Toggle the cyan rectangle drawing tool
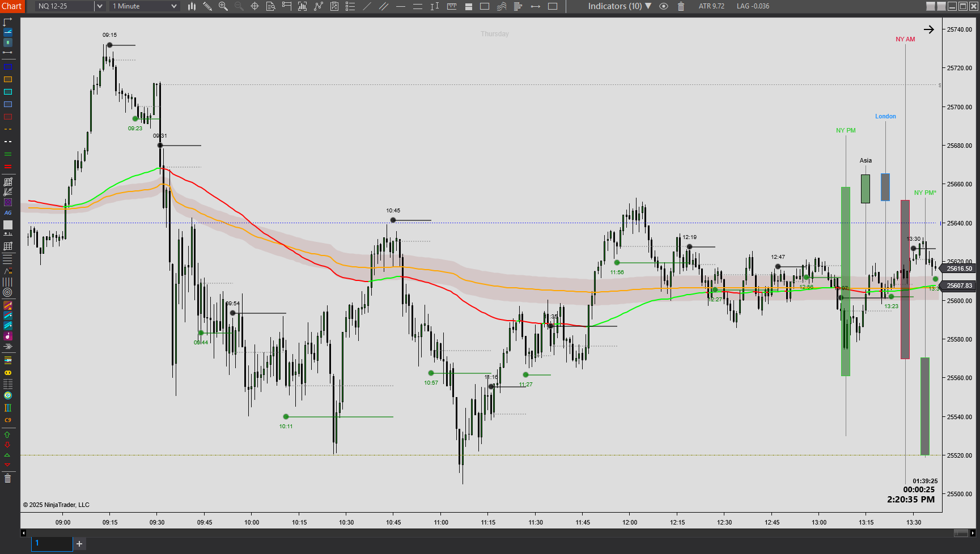Screen dimensions: 980x554 [8, 92]
